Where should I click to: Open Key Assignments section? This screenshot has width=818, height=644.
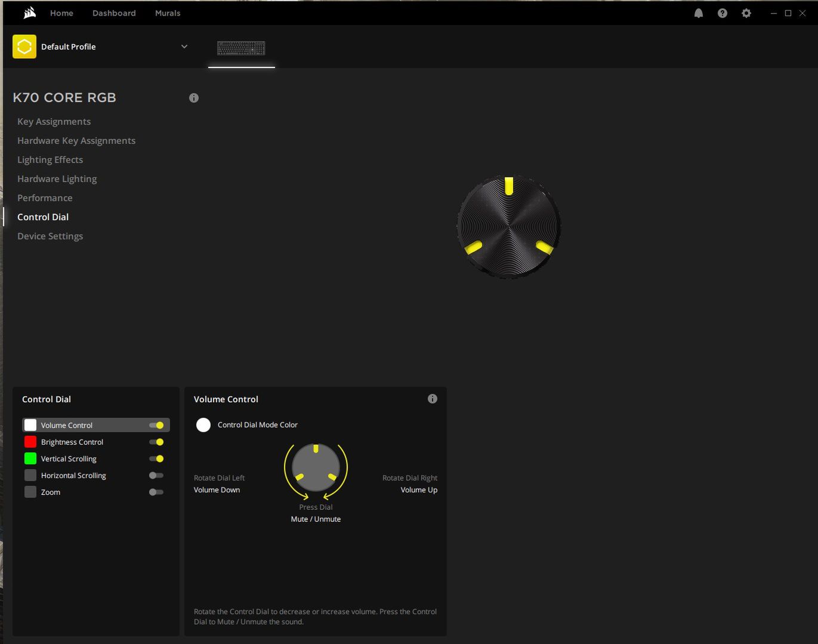tap(54, 121)
